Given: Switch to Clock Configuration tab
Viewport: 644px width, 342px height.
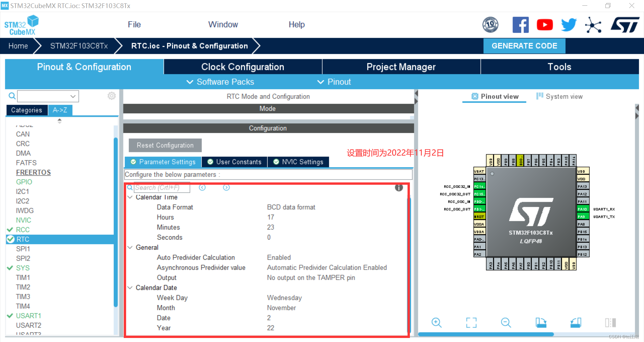Looking at the screenshot, I should tap(243, 67).
